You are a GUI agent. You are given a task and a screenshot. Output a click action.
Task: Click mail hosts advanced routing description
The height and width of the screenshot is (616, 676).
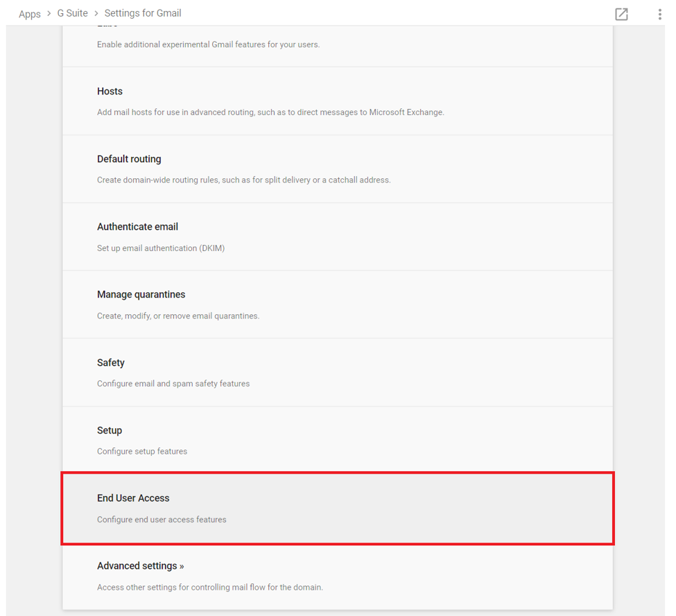[270, 112]
